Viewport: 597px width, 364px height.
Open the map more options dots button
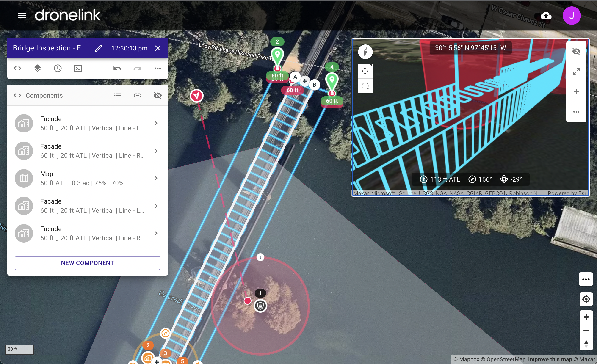(x=586, y=279)
